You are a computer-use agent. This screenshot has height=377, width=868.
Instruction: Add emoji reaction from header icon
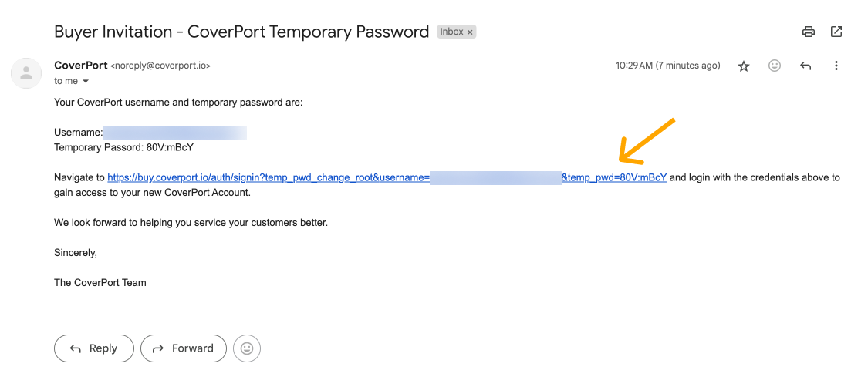[x=775, y=66]
